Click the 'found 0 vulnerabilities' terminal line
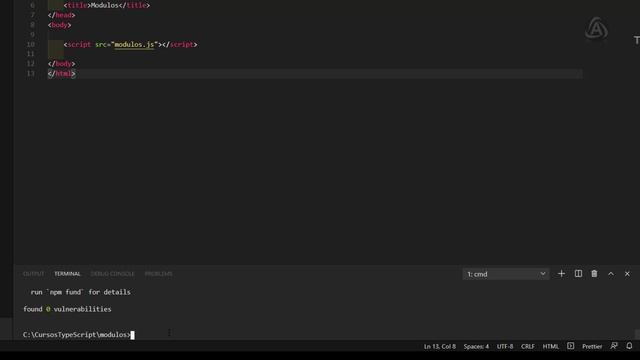This screenshot has width=640, height=360. [67, 309]
